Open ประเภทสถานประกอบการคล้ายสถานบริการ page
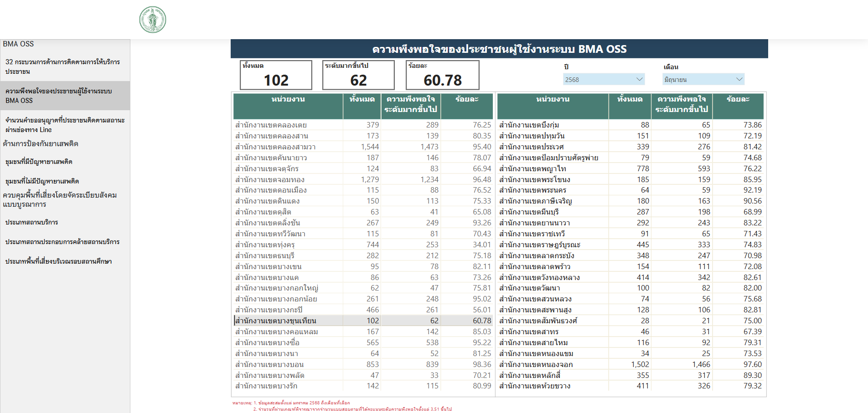868x413 pixels. tap(62, 242)
